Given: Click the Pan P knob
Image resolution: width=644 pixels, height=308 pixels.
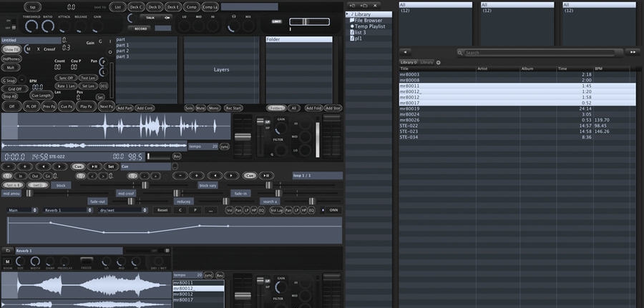Looking at the screenshot, I should click(102, 62).
